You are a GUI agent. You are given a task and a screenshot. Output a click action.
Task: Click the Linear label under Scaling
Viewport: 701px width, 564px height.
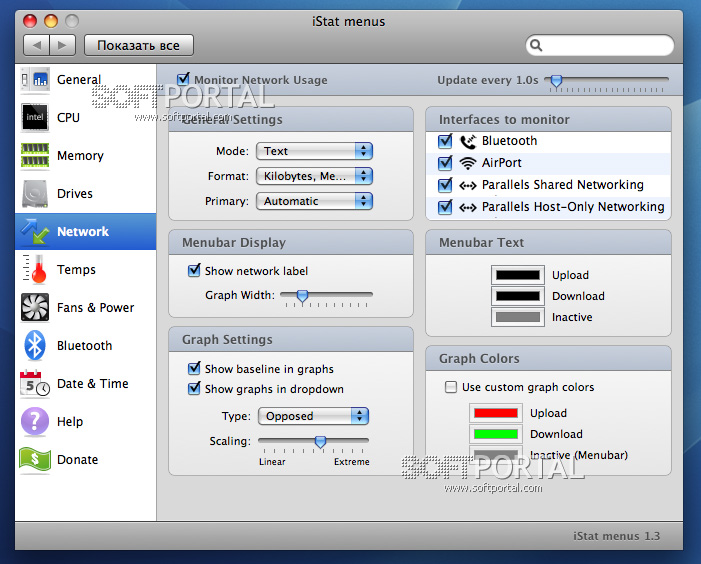(272, 462)
